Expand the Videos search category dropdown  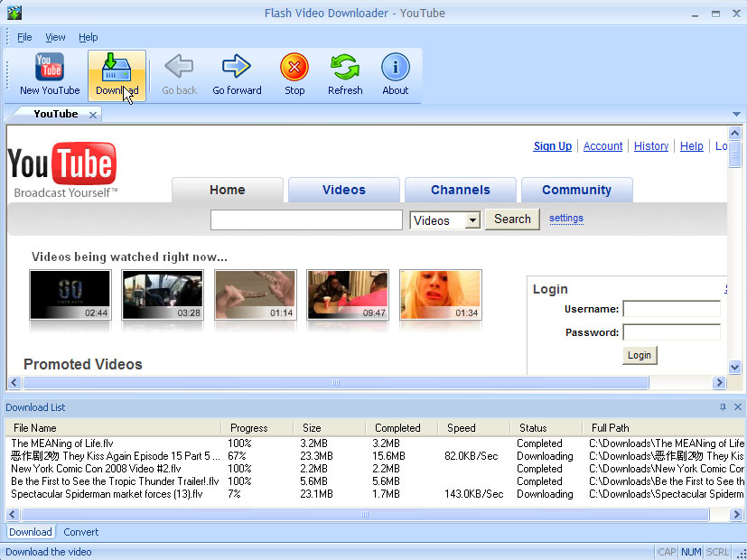pyautogui.click(x=472, y=220)
